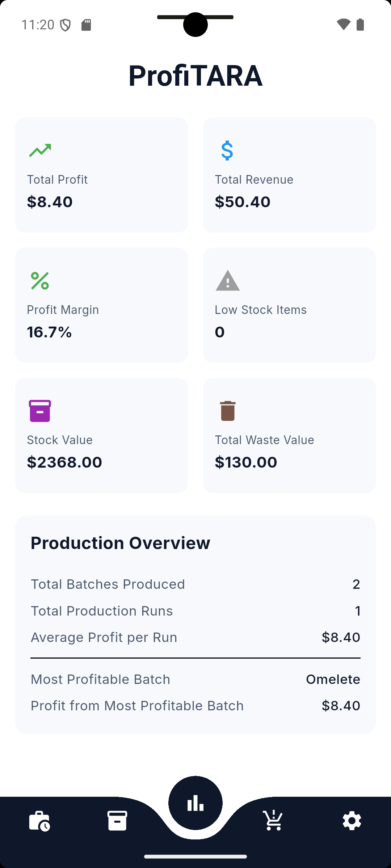
Task: Open the inventory box tab in bottom bar
Action: tap(117, 821)
